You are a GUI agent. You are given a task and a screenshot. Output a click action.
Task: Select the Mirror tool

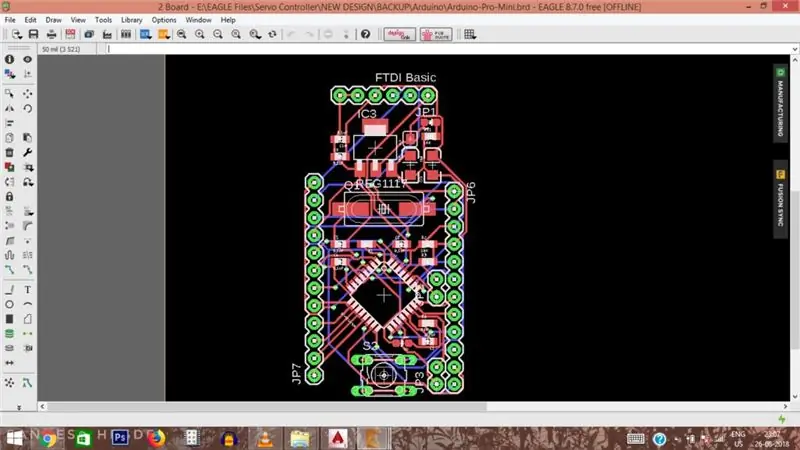tap(9, 109)
